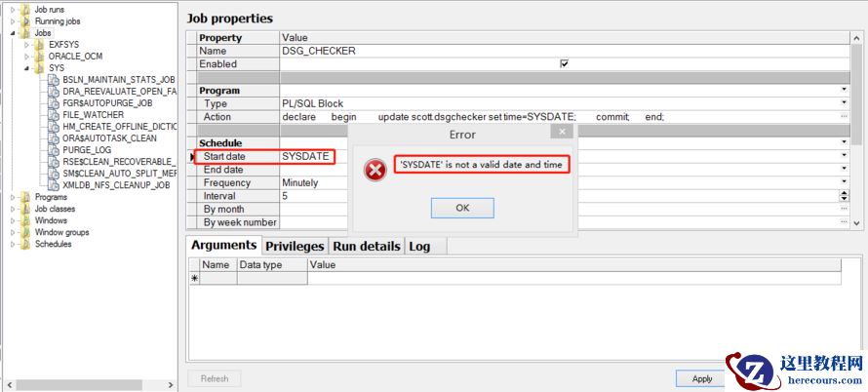Image resolution: width=868 pixels, height=392 pixels.
Task: Click the Data type column header
Action: tap(272, 264)
